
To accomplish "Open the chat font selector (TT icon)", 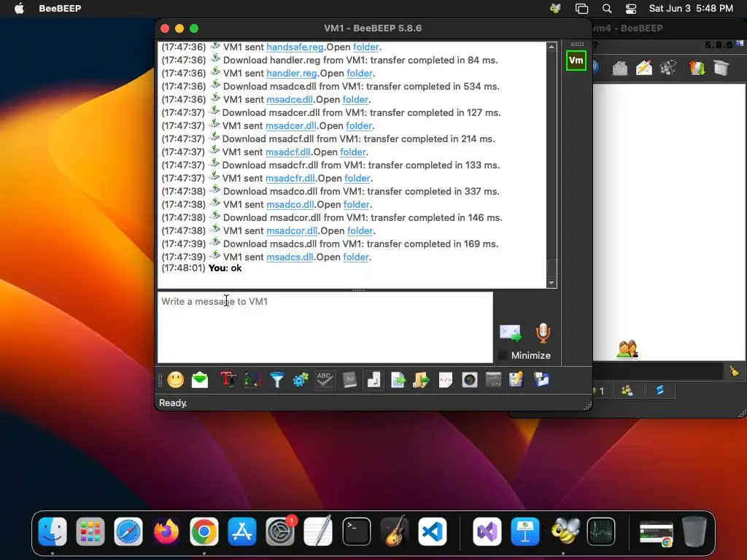I will point(228,380).
